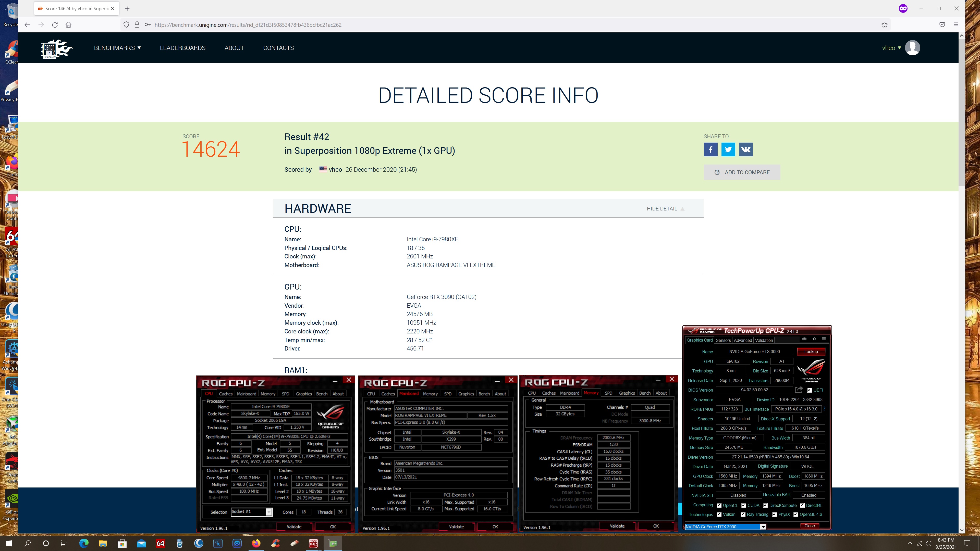Open the GPU-Z taskbar icon
980x551 pixels.
(333, 543)
